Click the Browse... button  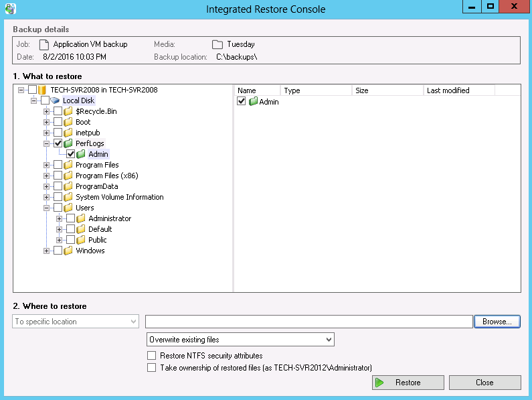[497, 322]
